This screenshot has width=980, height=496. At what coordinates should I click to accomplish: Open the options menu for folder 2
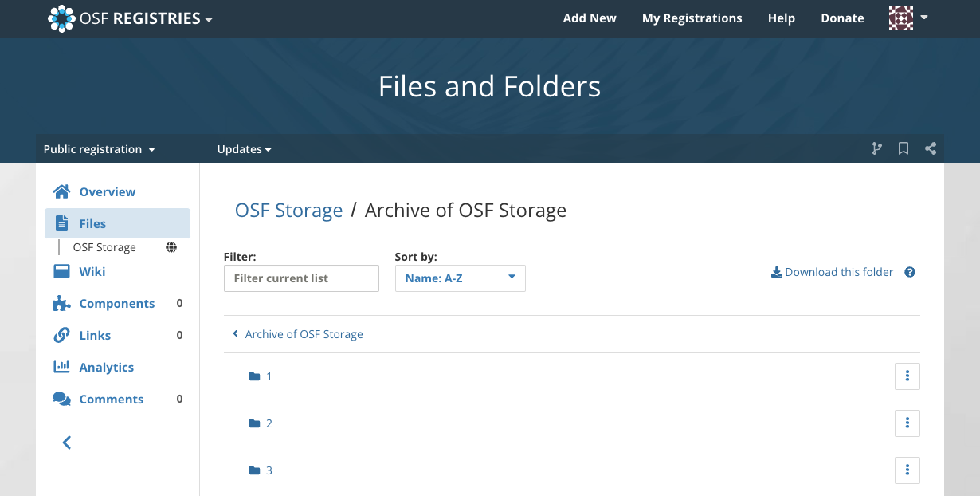tap(907, 423)
